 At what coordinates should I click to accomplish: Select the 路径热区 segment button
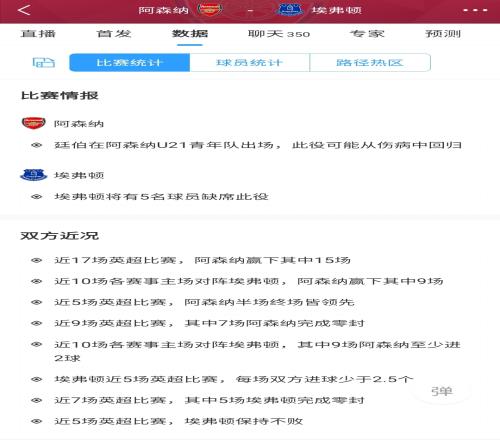(x=370, y=62)
